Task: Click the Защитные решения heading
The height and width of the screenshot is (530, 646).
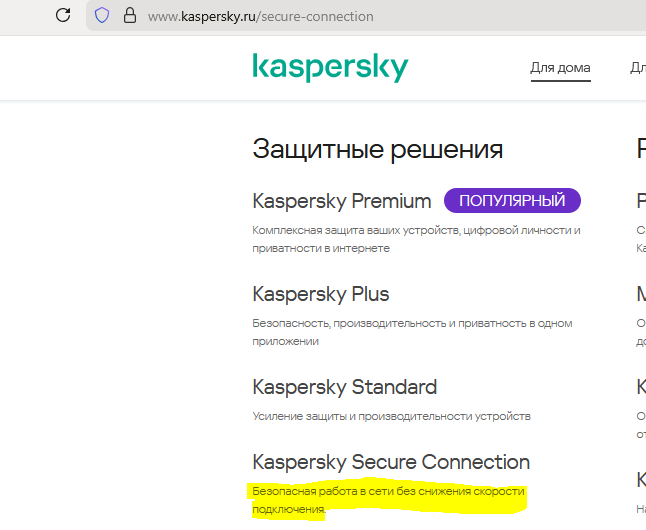Action: click(x=378, y=150)
